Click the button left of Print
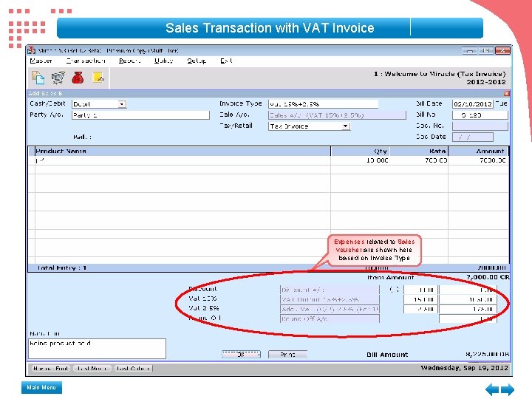The width and height of the screenshot is (532, 399). (241, 355)
